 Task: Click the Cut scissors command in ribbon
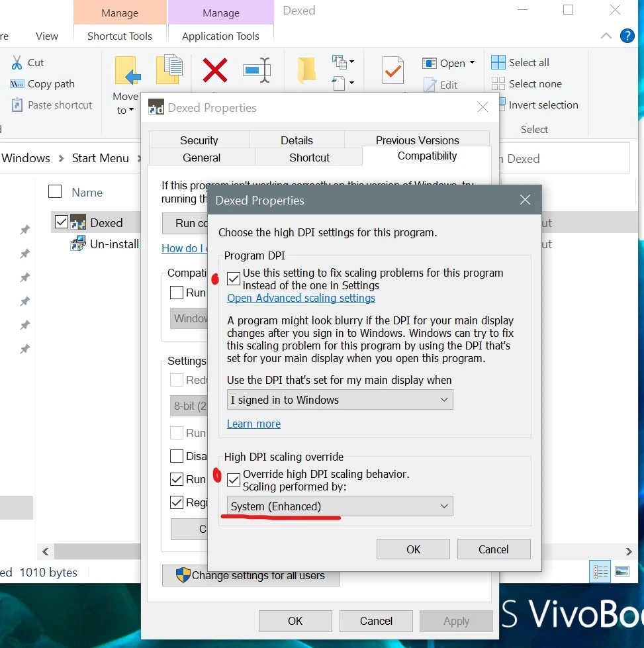[27, 62]
